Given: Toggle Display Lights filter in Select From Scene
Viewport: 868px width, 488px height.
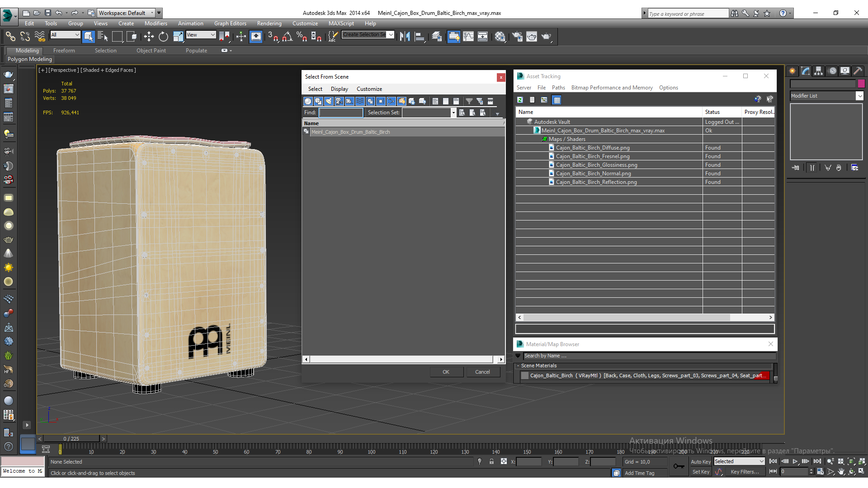Looking at the screenshot, I should click(329, 101).
